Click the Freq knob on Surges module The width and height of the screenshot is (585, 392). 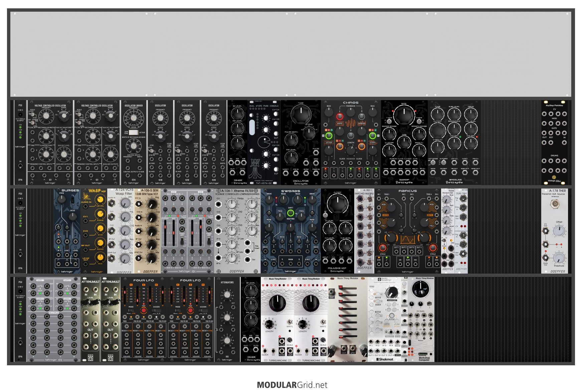tap(62, 199)
